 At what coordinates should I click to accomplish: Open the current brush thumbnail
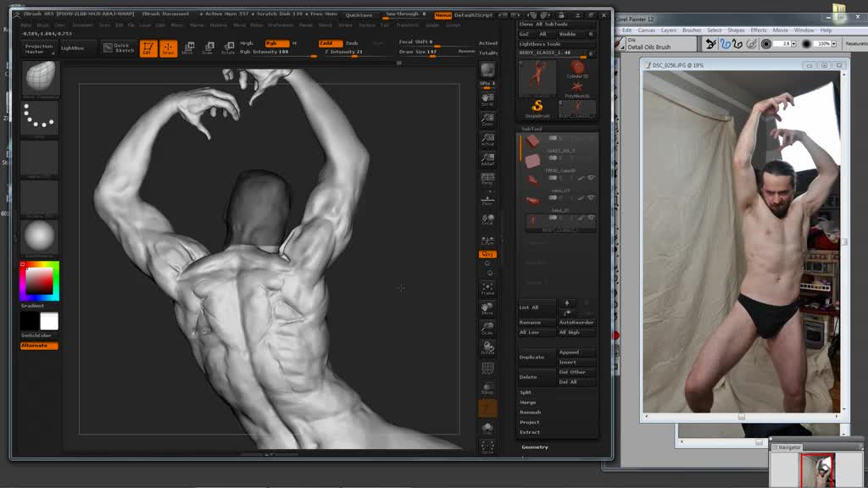(39, 79)
